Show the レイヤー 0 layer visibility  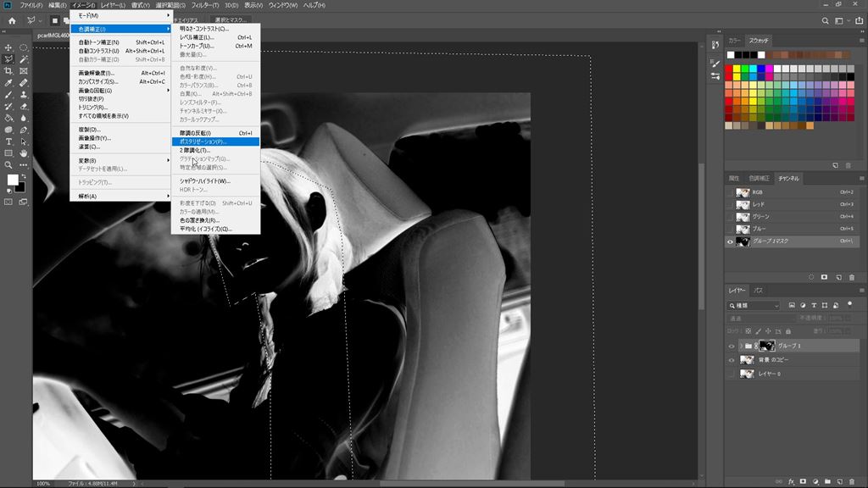coord(731,374)
